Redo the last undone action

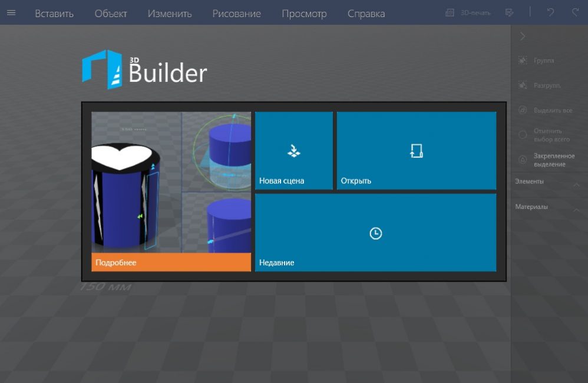(x=575, y=13)
